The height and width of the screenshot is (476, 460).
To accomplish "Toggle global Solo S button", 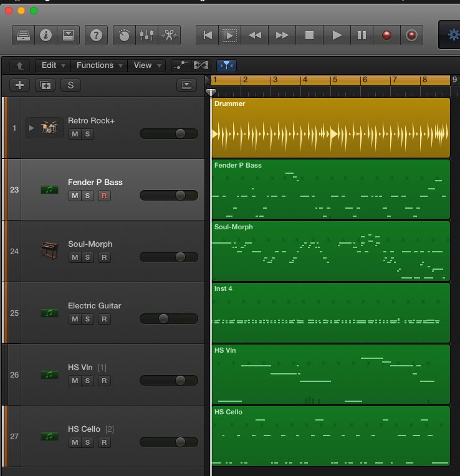I will click(x=70, y=85).
